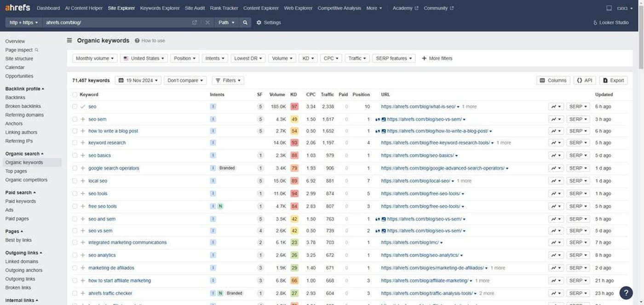Open position chart for seo row
The image size is (644, 305).
click(556, 107)
